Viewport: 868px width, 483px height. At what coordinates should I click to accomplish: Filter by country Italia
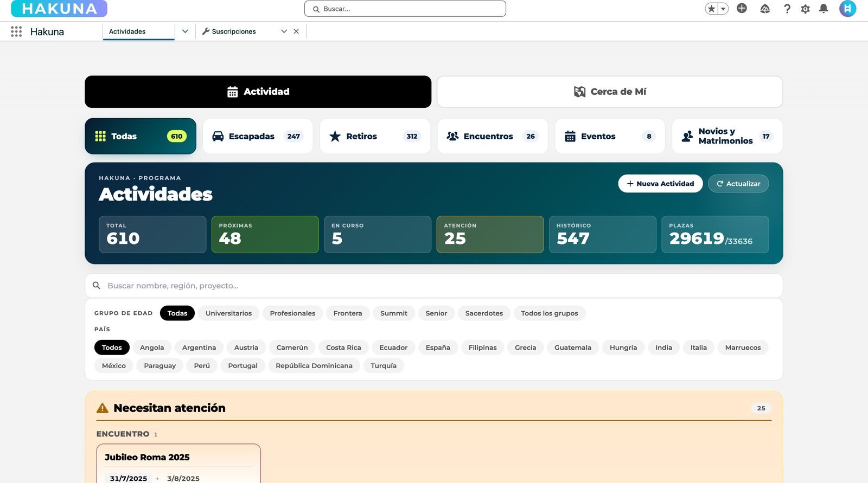click(x=699, y=347)
